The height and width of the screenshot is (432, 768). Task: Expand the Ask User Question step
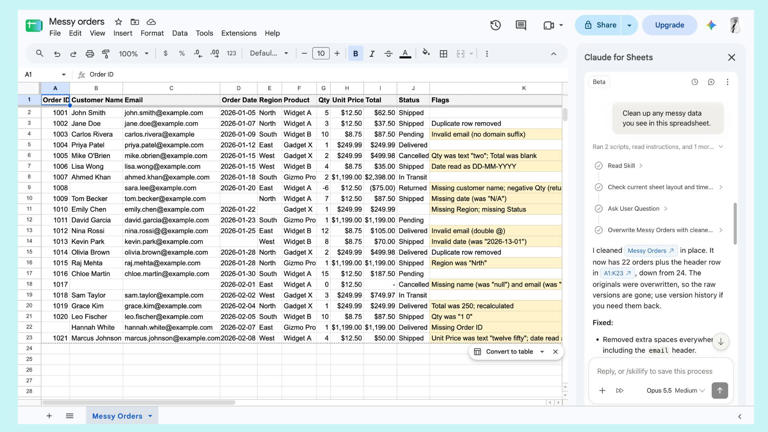coord(637,209)
